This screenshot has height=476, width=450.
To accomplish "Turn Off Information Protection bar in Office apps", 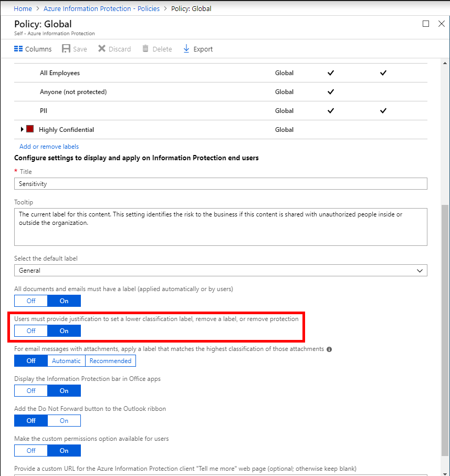I will 31,391.
